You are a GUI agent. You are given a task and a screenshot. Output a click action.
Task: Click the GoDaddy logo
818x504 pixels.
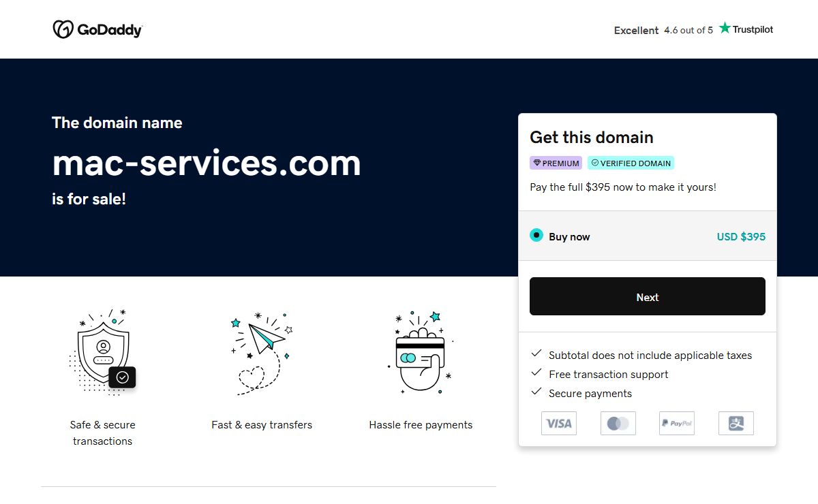[97, 29]
